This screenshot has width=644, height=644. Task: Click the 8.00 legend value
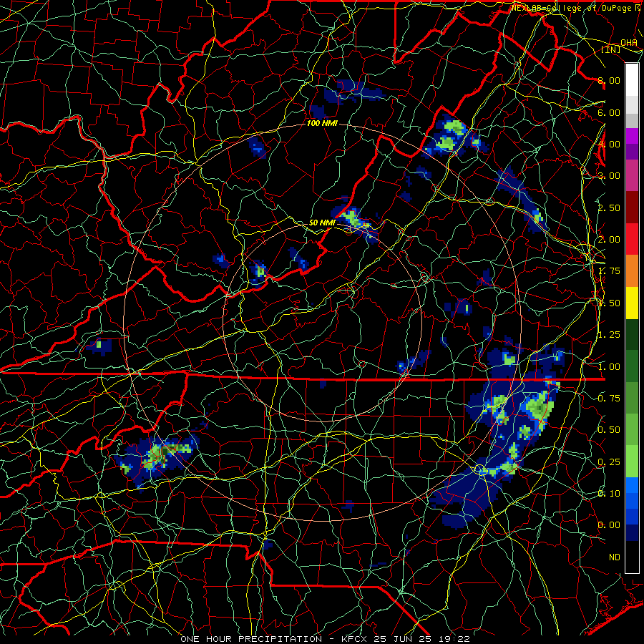tap(609, 80)
